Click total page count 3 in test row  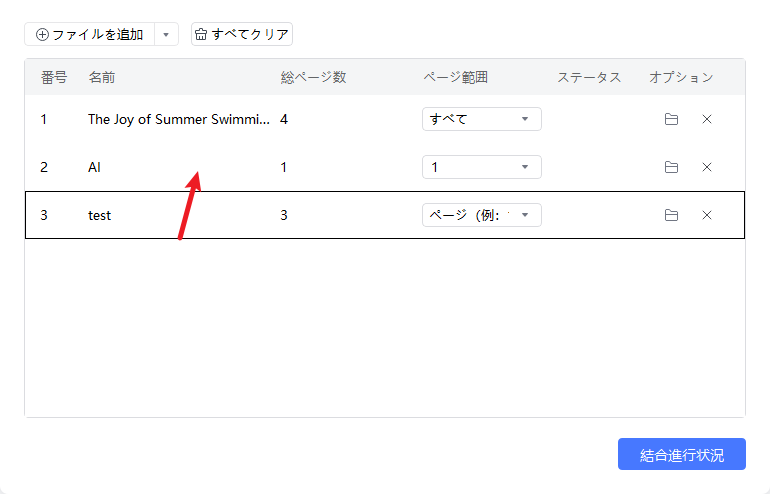[x=284, y=215]
